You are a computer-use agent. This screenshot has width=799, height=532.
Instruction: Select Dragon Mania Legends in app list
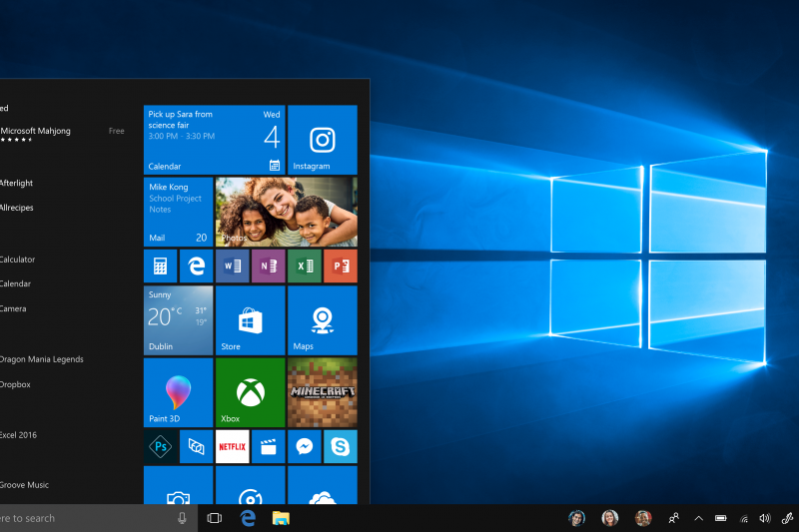(x=42, y=359)
